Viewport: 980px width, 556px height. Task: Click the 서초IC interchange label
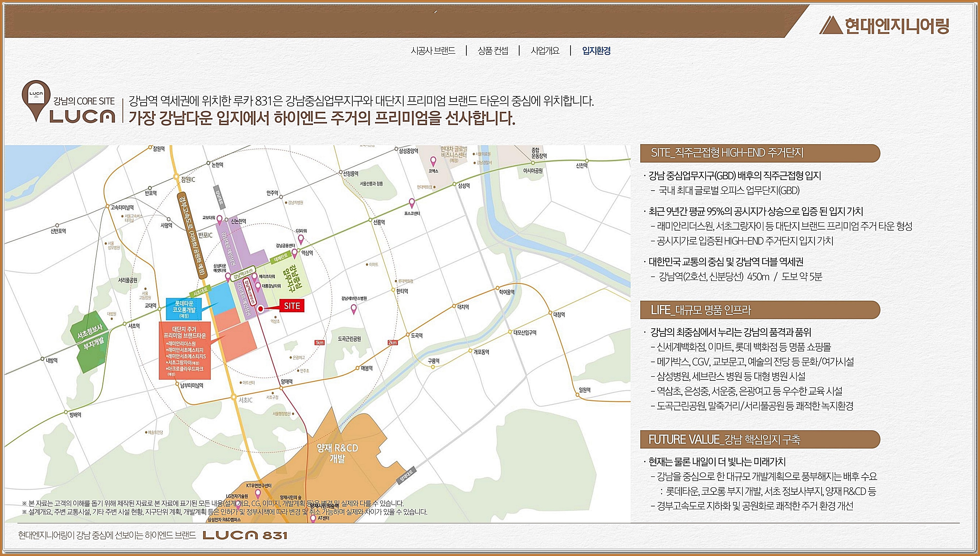245,400
